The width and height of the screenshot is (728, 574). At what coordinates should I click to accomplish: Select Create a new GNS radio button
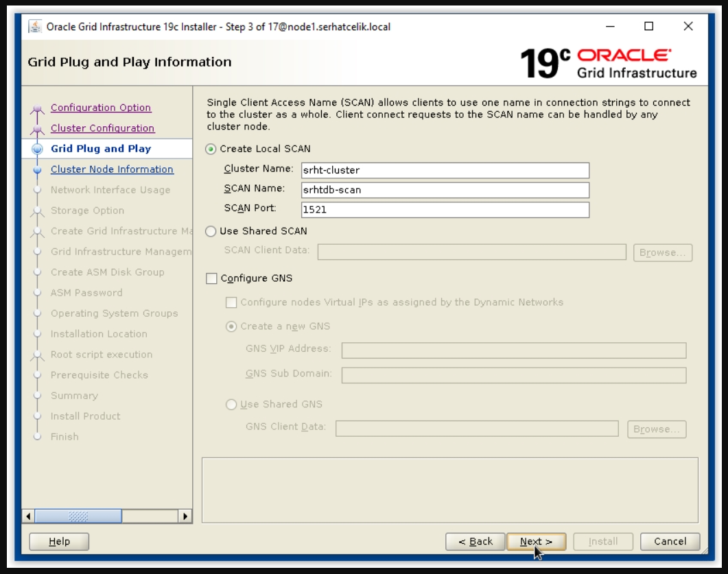(x=231, y=326)
